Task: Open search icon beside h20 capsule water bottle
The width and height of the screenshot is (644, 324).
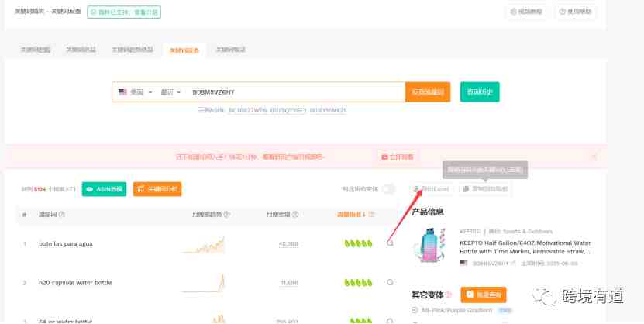Action: 390,282
